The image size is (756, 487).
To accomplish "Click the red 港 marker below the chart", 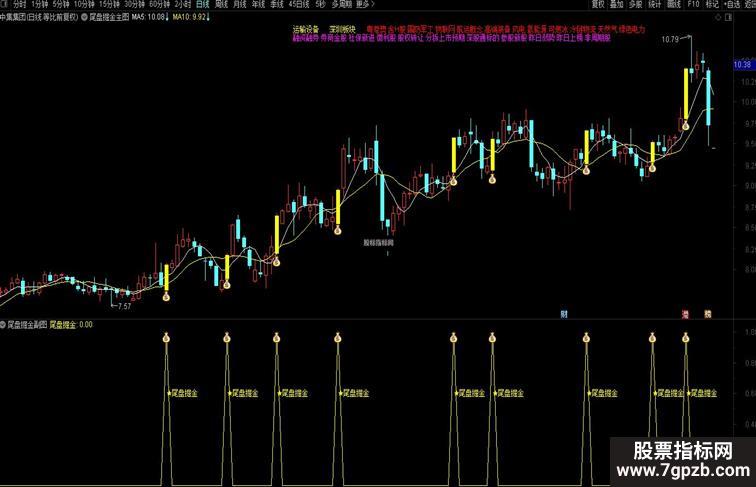I will tap(685, 314).
